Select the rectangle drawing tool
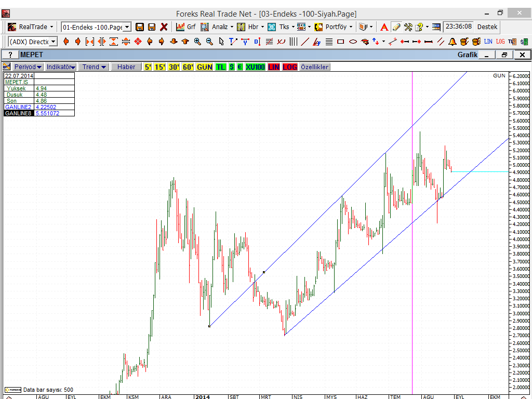Viewport: 532px width, 399px height. pos(341,42)
